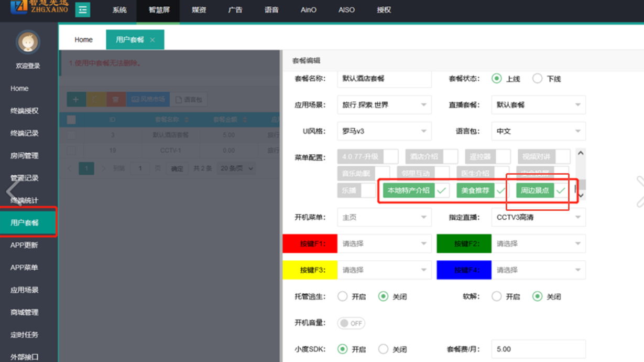Viewport: 644px width, 362px height.
Task: Open AinO top menu
Action: (309, 10)
